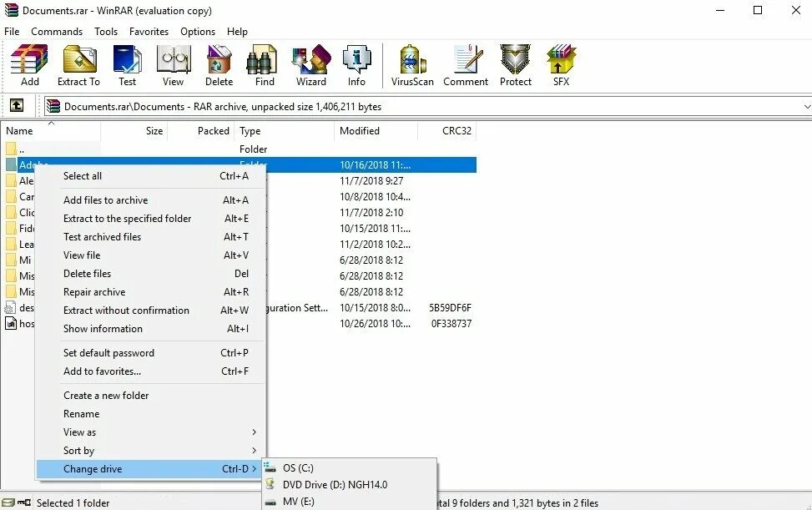Click the OS (C:) drive icon

[270, 467]
